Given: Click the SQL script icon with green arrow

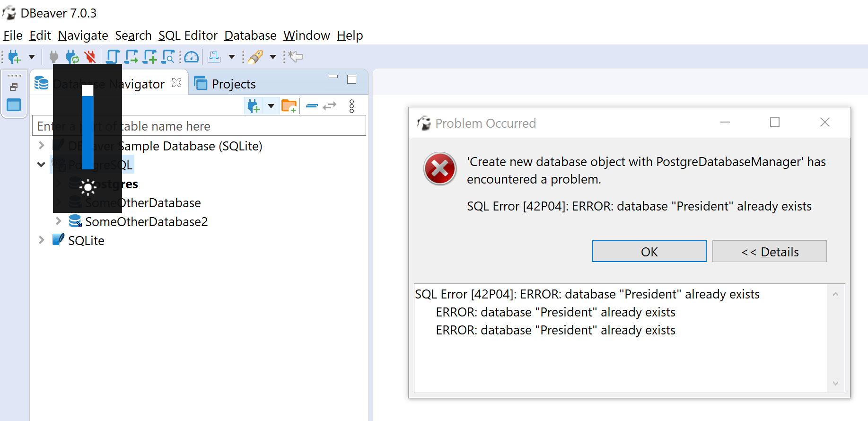Looking at the screenshot, I should (x=132, y=57).
